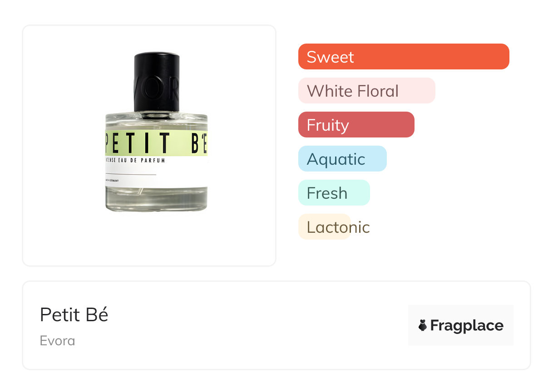
Task: Open the Petit Bé fragrance title
Action: (x=74, y=314)
